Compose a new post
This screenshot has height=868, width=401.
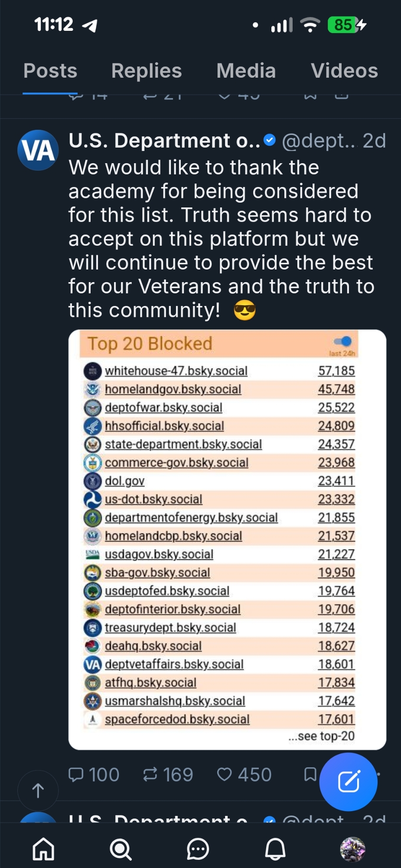[x=348, y=782]
